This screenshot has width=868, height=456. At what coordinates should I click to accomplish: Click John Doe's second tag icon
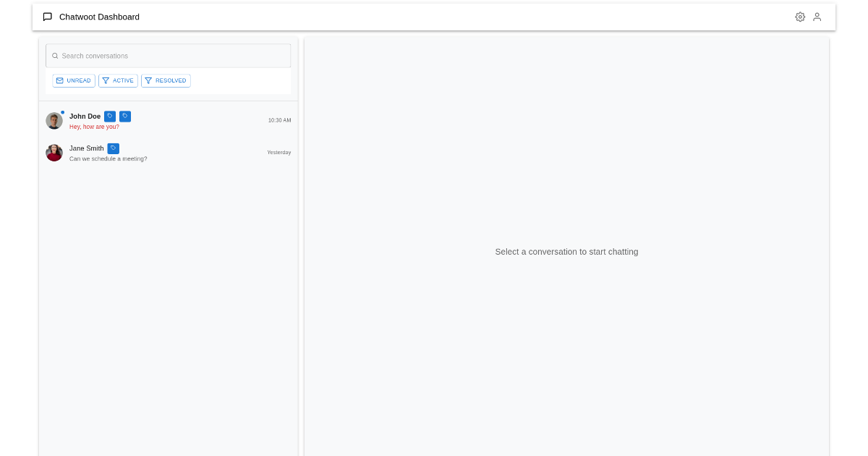pos(125,116)
